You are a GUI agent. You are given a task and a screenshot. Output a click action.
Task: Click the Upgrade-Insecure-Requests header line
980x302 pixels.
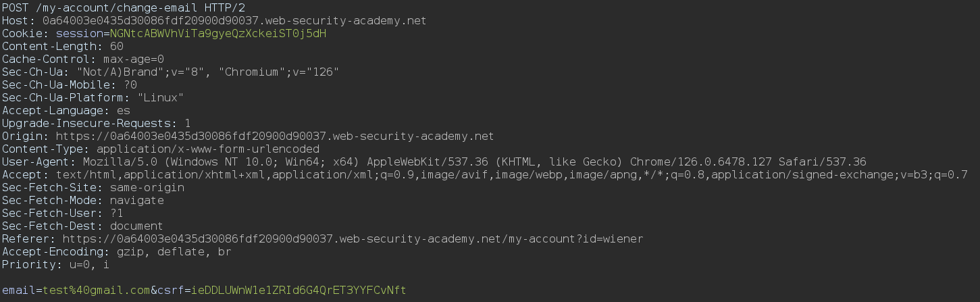pyautogui.click(x=96, y=123)
